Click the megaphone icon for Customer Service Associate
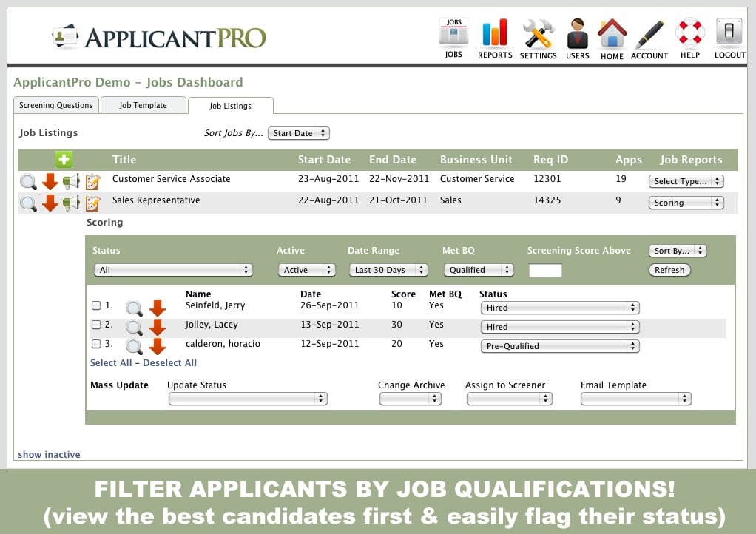 (x=71, y=181)
